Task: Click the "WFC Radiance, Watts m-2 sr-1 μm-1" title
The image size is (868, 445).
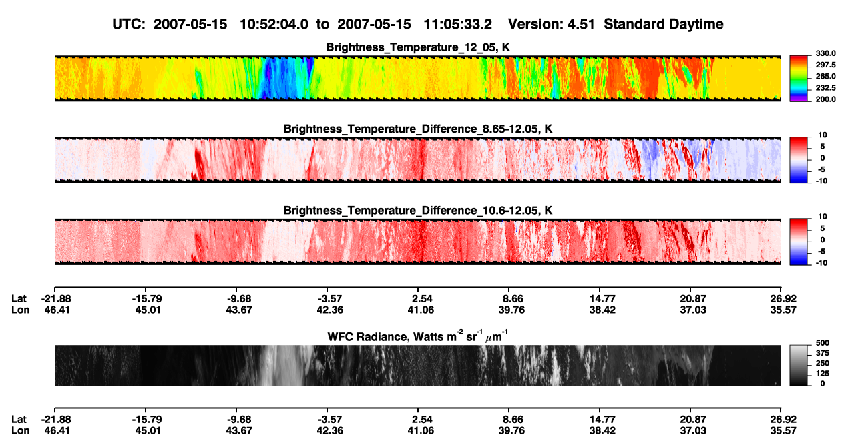Action: click(x=417, y=336)
